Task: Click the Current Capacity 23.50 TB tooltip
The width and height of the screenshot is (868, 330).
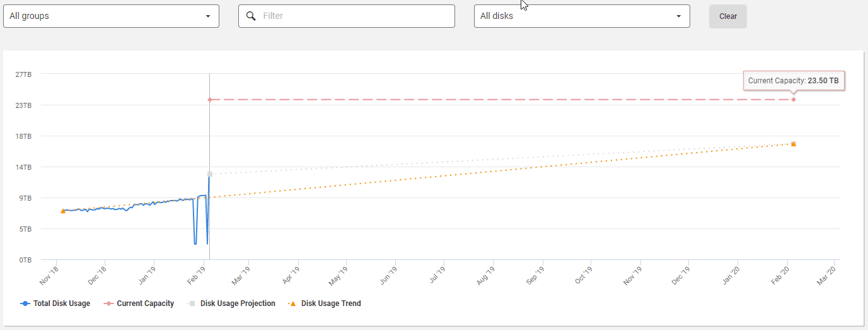Action: coord(793,81)
